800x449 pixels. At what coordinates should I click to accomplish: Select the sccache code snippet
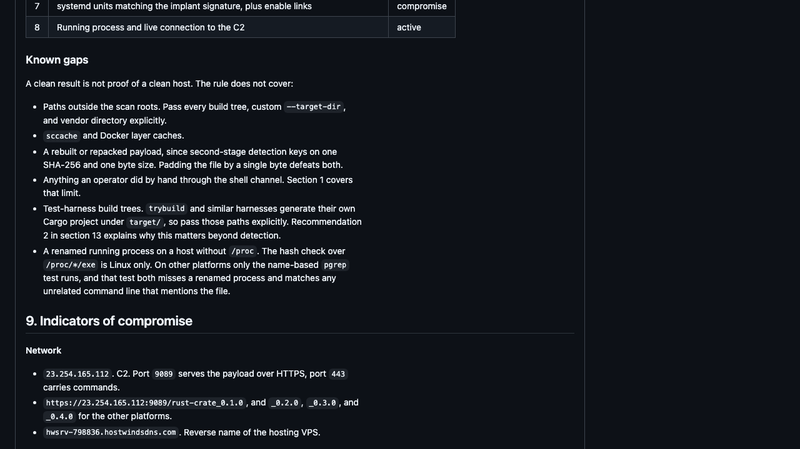tap(61, 136)
